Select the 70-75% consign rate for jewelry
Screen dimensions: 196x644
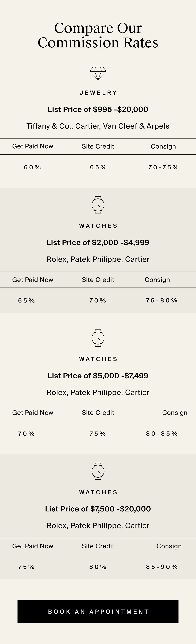point(163,167)
